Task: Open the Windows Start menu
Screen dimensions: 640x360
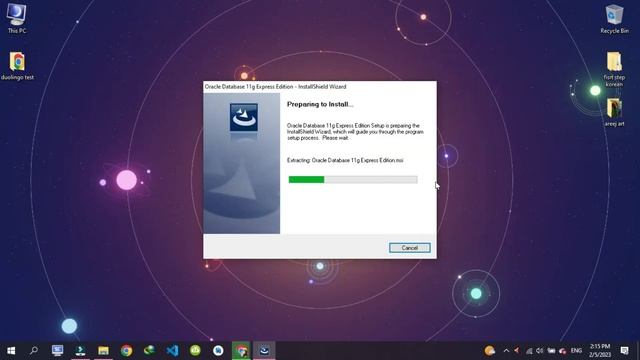Action: [x=11, y=351]
